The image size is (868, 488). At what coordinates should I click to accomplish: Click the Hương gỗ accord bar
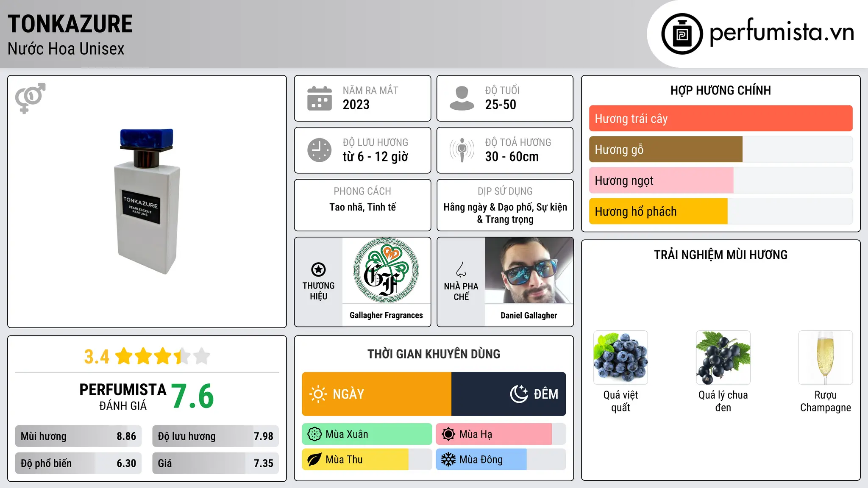tap(721, 150)
